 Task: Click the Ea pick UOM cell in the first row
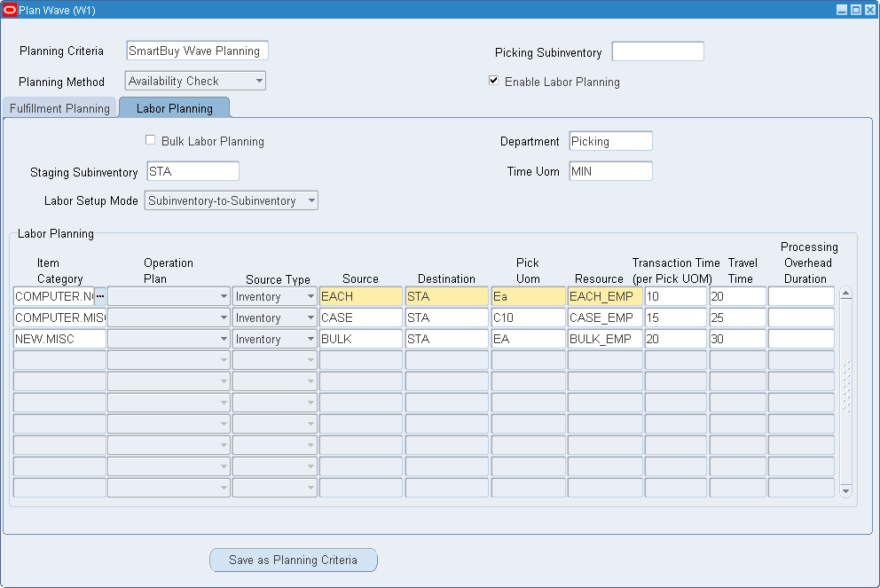(x=528, y=296)
